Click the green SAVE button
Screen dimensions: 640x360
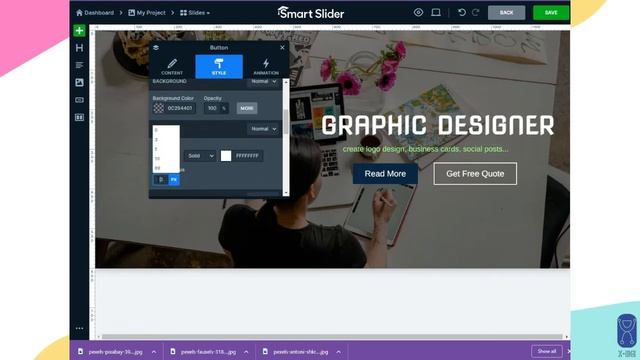[x=551, y=13]
